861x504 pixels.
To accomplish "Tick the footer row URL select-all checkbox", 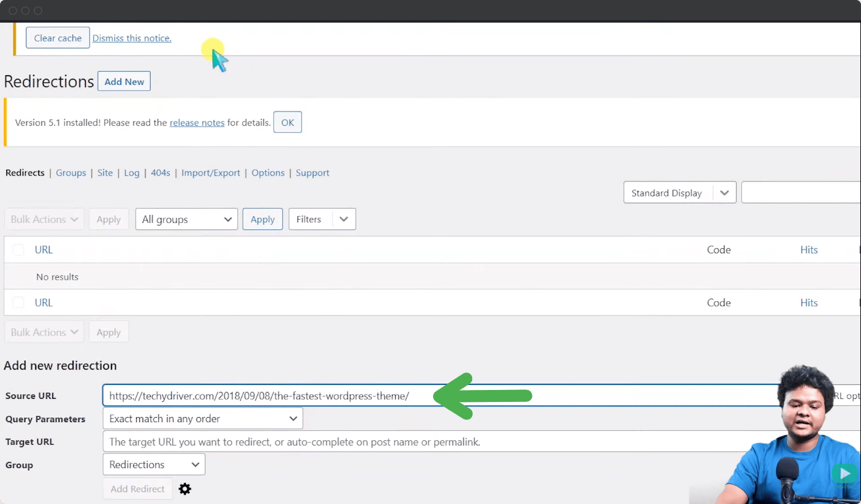I will pos(18,303).
